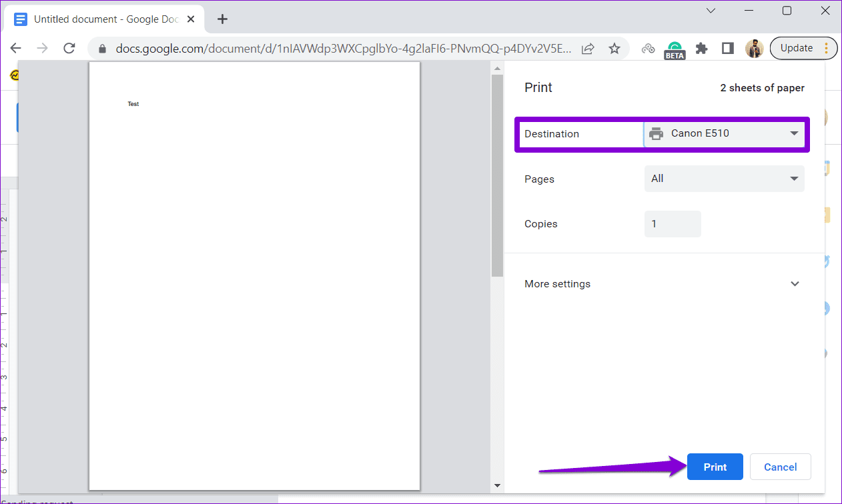Bookmark this page with the star icon
Screen dimensions: 842x504
click(614, 49)
